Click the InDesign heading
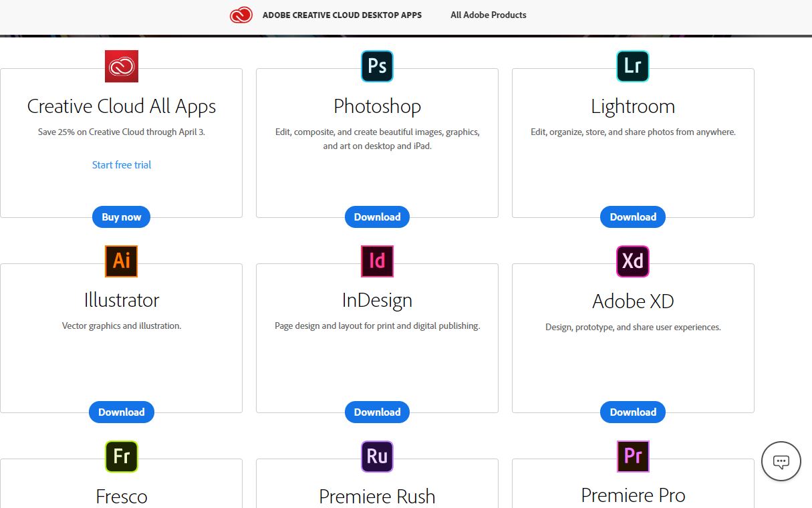This screenshot has height=508, width=812. coord(377,300)
